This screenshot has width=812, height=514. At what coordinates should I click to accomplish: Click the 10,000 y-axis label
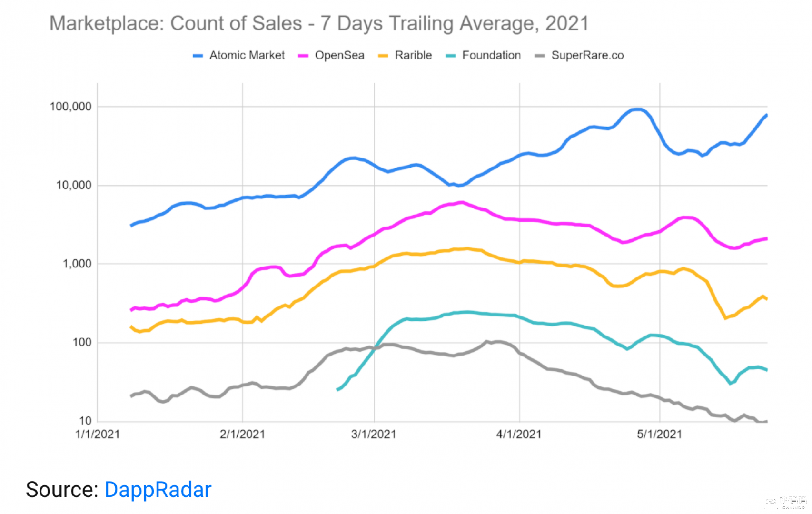74,185
